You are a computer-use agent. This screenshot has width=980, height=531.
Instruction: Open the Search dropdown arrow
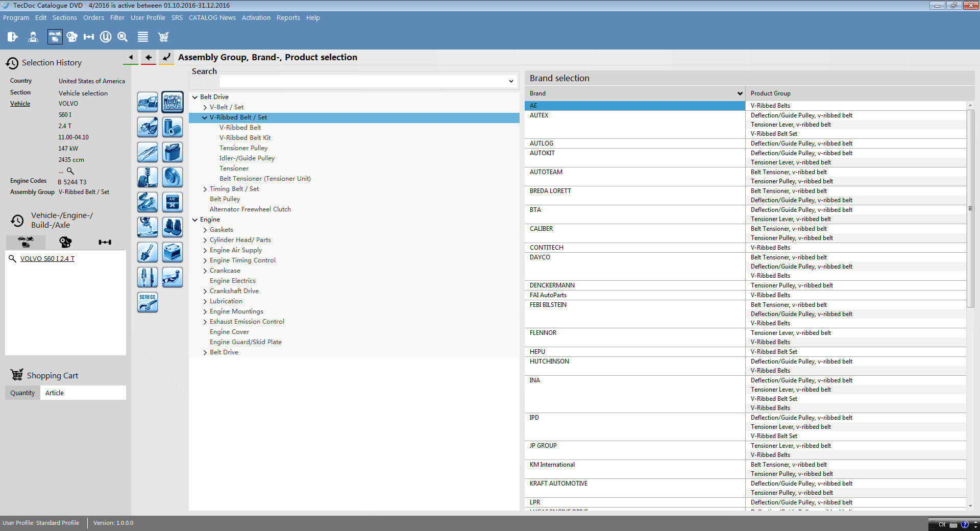[x=511, y=81]
